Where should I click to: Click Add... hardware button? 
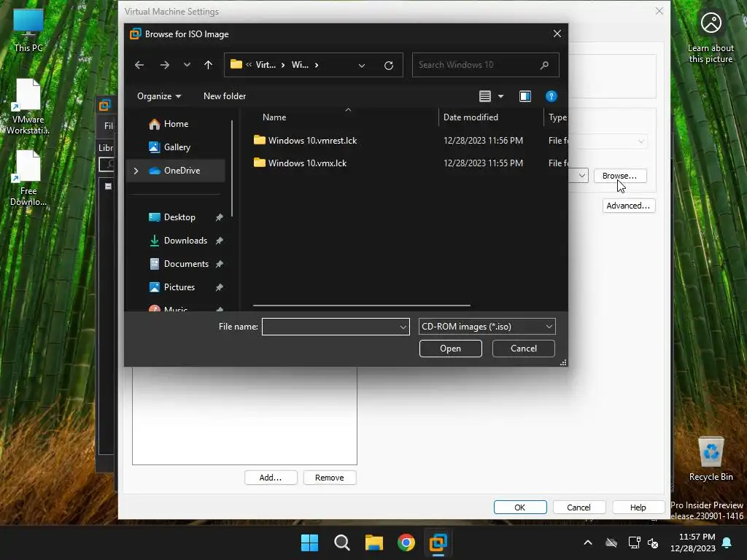coord(271,478)
